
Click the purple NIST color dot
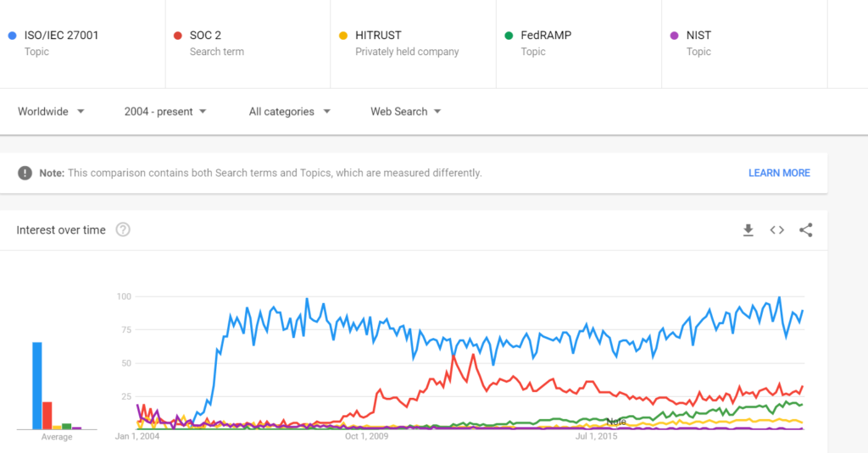pyautogui.click(x=674, y=36)
